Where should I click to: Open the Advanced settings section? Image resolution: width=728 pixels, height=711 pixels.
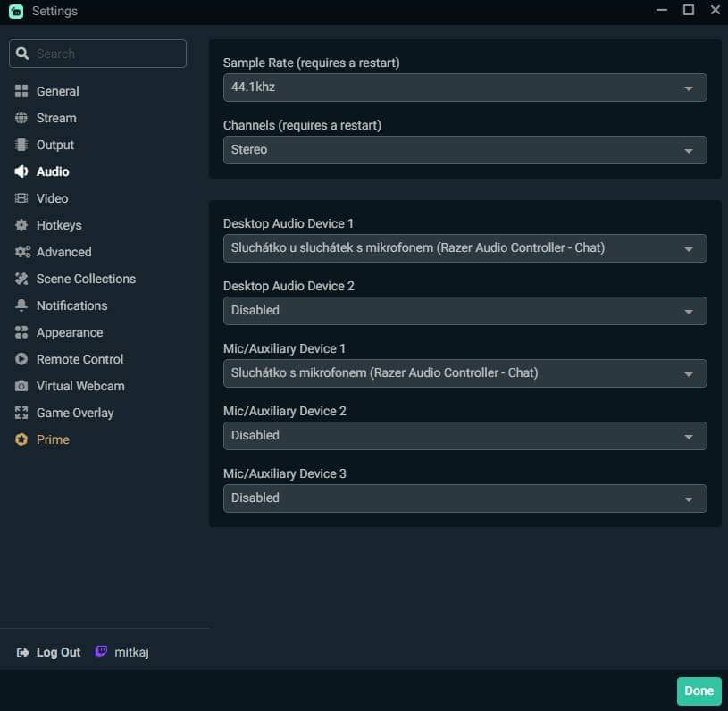pos(63,252)
